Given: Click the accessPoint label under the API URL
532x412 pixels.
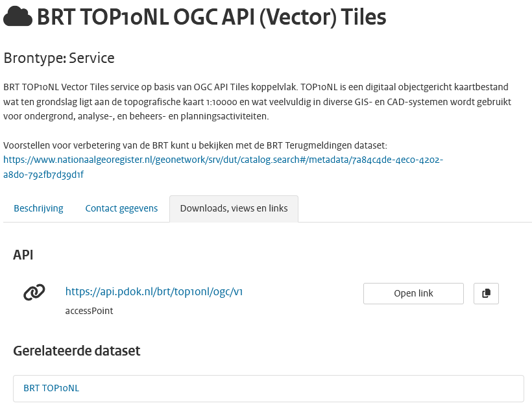Looking at the screenshot, I should tap(88, 311).
